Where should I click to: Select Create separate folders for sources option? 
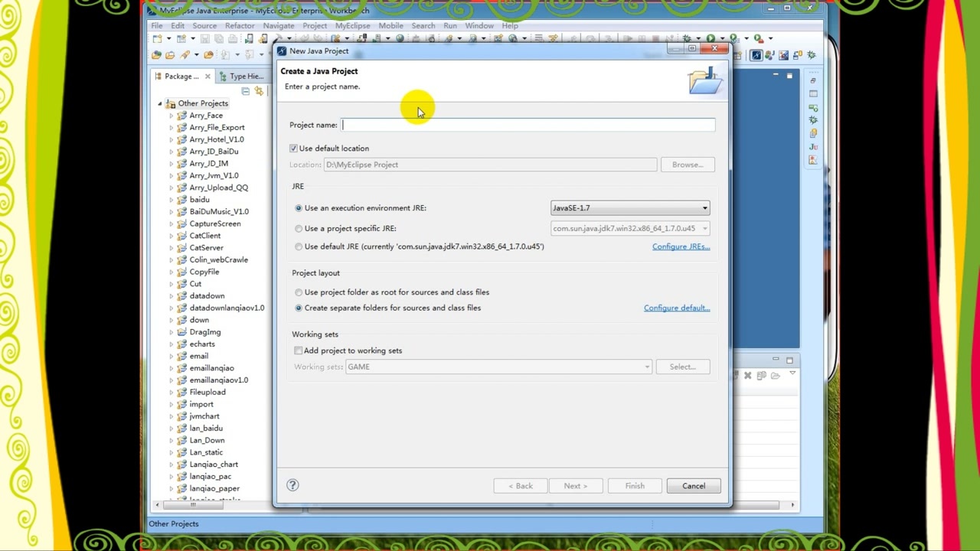pyautogui.click(x=299, y=308)
